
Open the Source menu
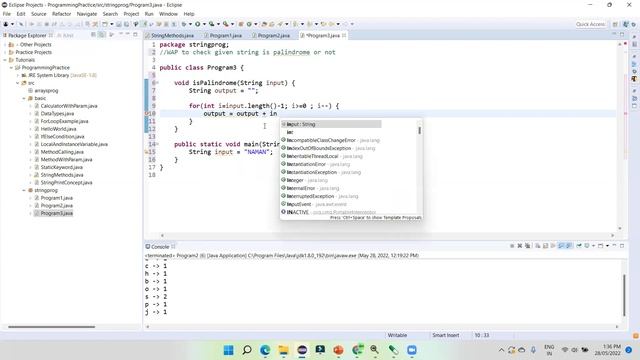[39, 14]
